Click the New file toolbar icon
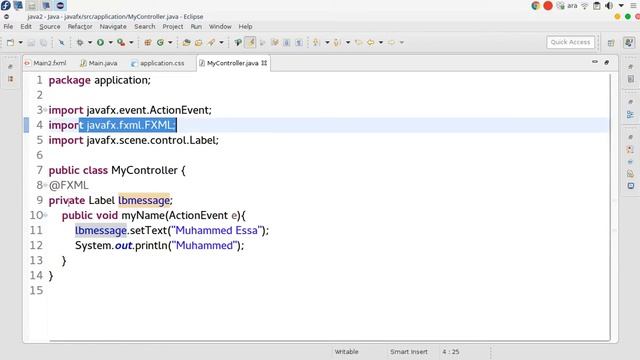 pos(11,42)
